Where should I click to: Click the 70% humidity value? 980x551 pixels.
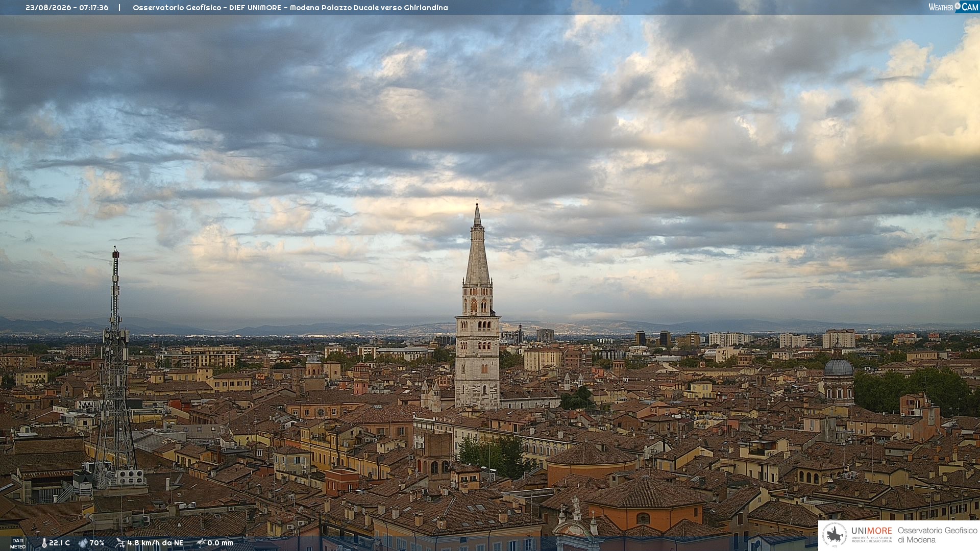pos(97,543)
